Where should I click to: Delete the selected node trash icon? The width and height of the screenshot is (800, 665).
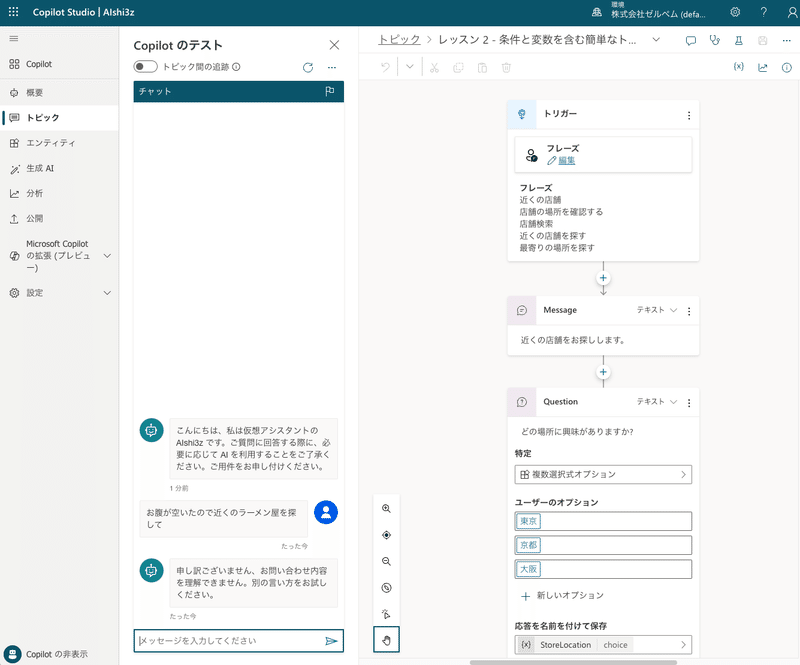point(506,67)
